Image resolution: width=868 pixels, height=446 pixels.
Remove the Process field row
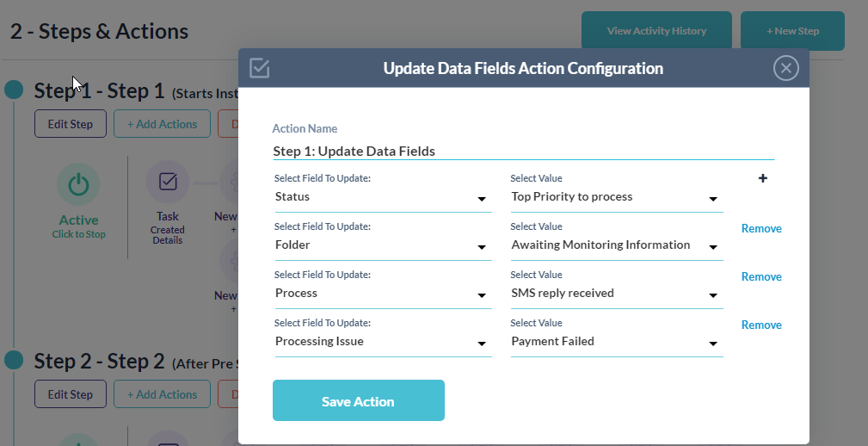[761, 276]
